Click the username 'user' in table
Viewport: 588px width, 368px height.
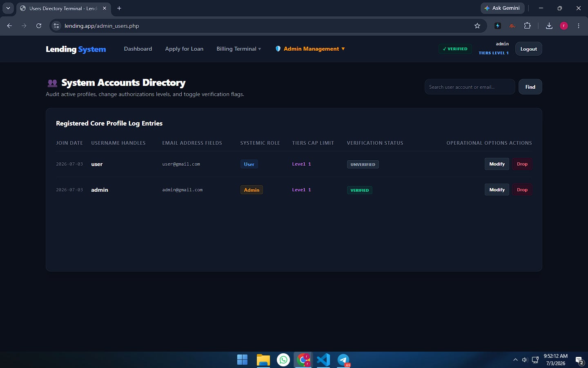coord(97,164)
